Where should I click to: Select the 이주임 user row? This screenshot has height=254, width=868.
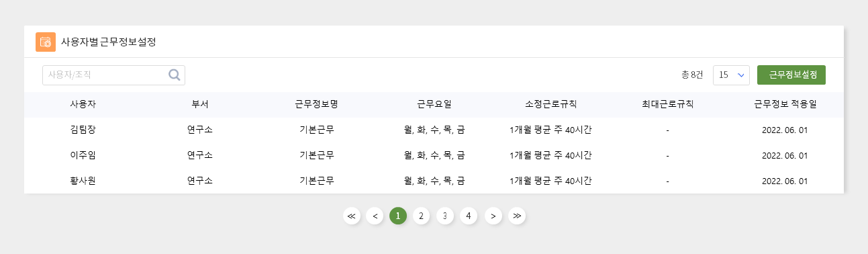tap(434, 156)
